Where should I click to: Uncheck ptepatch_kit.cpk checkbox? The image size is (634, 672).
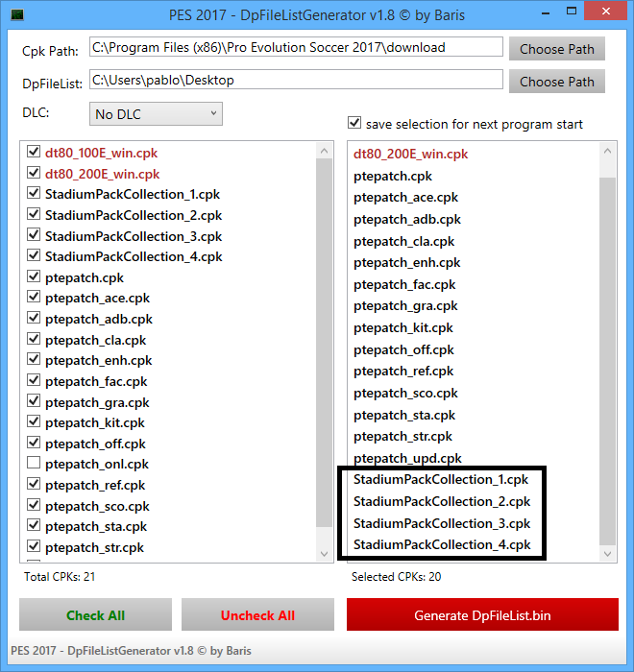coord(34,421)
